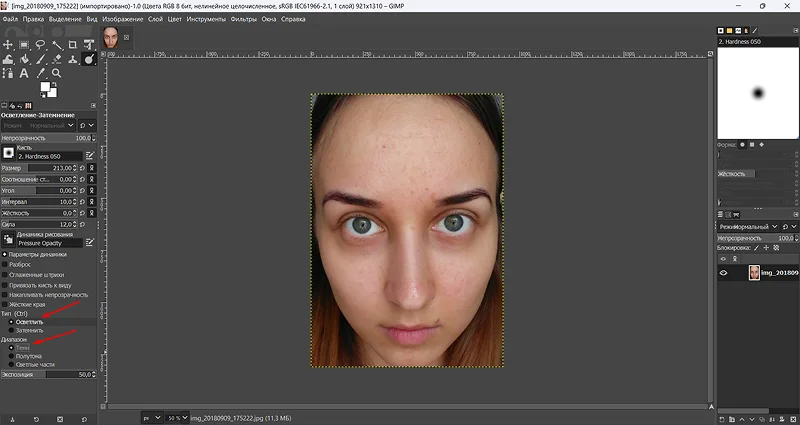Select the Unified Transform tool
This screenshot has height=425, width=800.
click(x=89, y=45)
